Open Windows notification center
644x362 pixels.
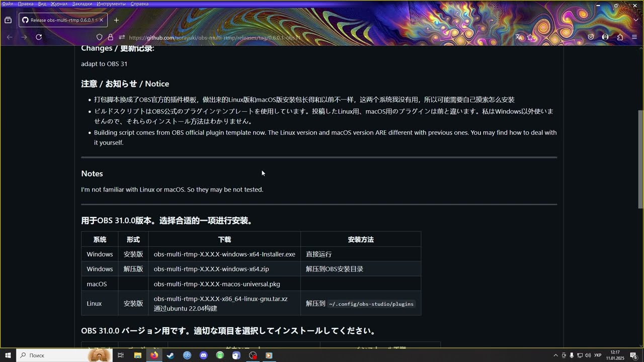coord(633,355)
